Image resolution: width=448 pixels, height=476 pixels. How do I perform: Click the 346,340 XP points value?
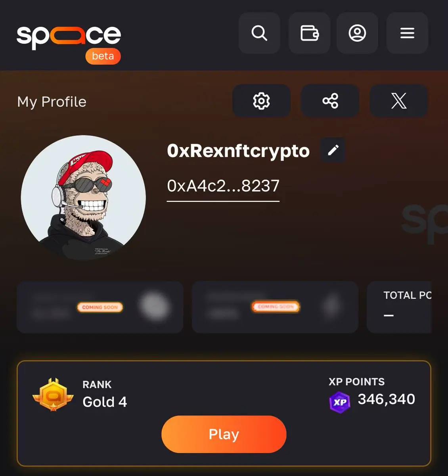pyautogui.click(x=387, y=399)
